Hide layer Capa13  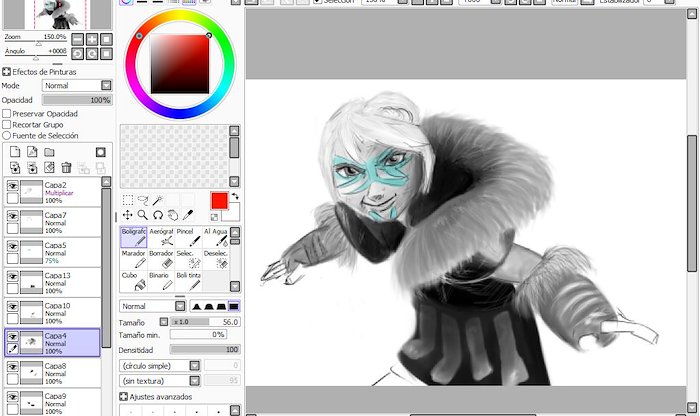click(x=12, y=276)
